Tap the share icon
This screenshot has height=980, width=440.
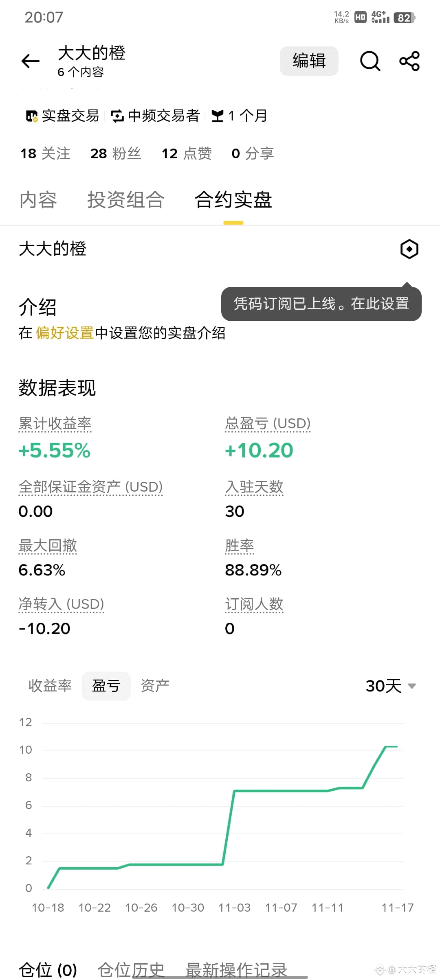(409, 61)
